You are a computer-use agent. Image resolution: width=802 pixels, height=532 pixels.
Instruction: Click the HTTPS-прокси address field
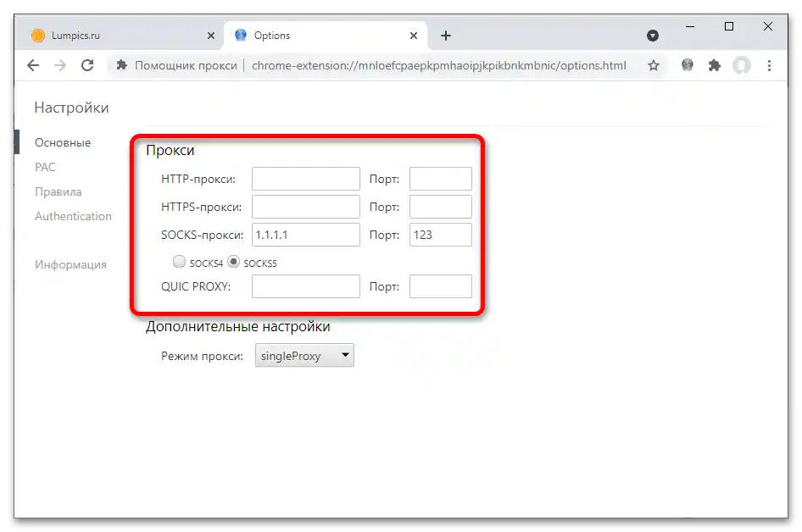pos(306,207)
